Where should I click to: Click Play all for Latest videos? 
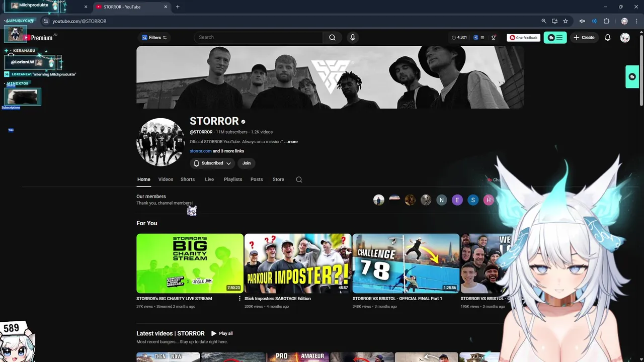click(222, 333)
